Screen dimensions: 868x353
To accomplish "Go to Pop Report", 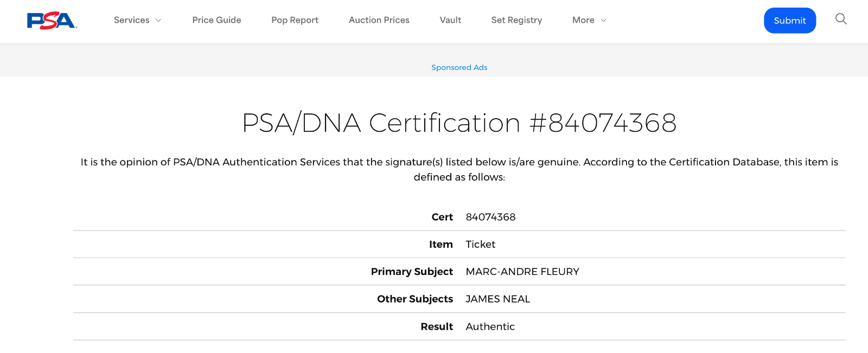I will 295,20.
